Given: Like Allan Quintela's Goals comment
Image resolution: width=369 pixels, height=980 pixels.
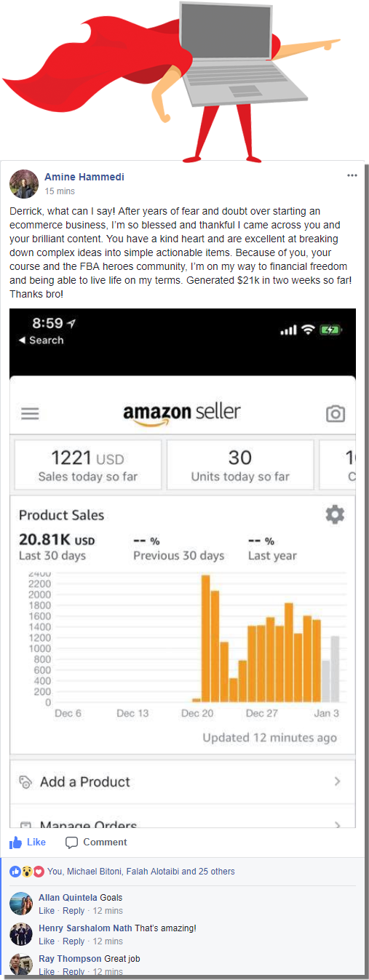Looking at the screenshot, I should coord(47,911).
